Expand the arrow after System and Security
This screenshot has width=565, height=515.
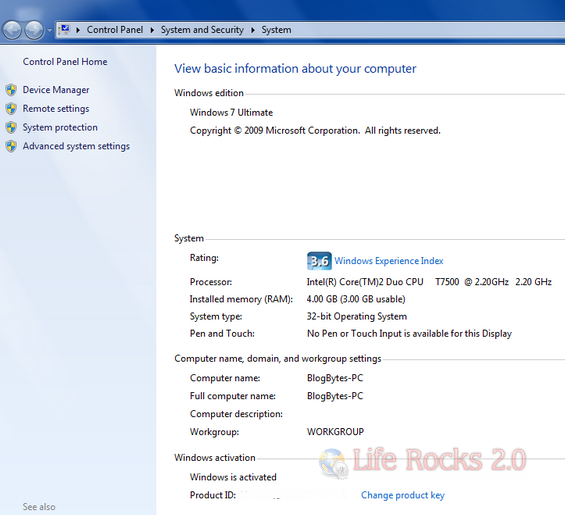pyautogui.click(x=253, y=30)
